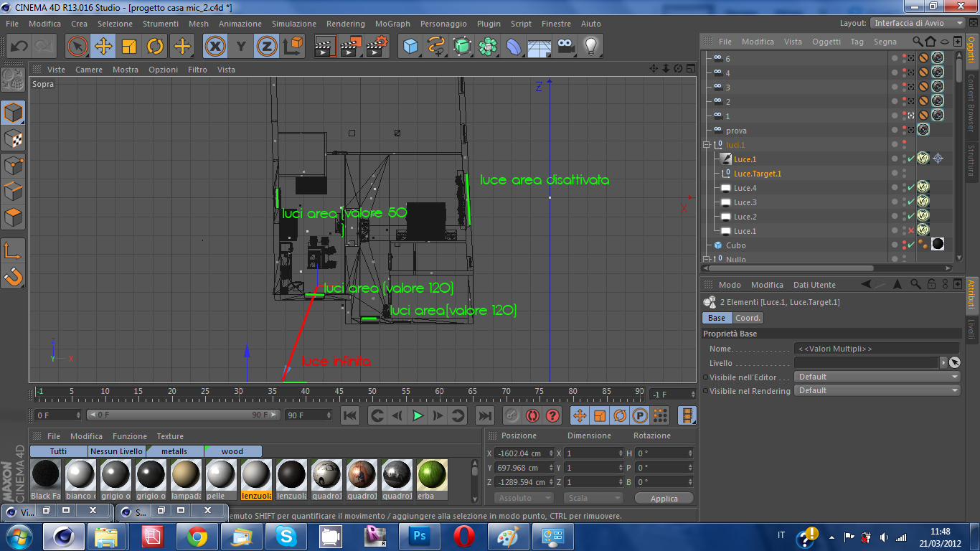Open the Visibile nel Rendering dropdown

[x=877, y=390]
